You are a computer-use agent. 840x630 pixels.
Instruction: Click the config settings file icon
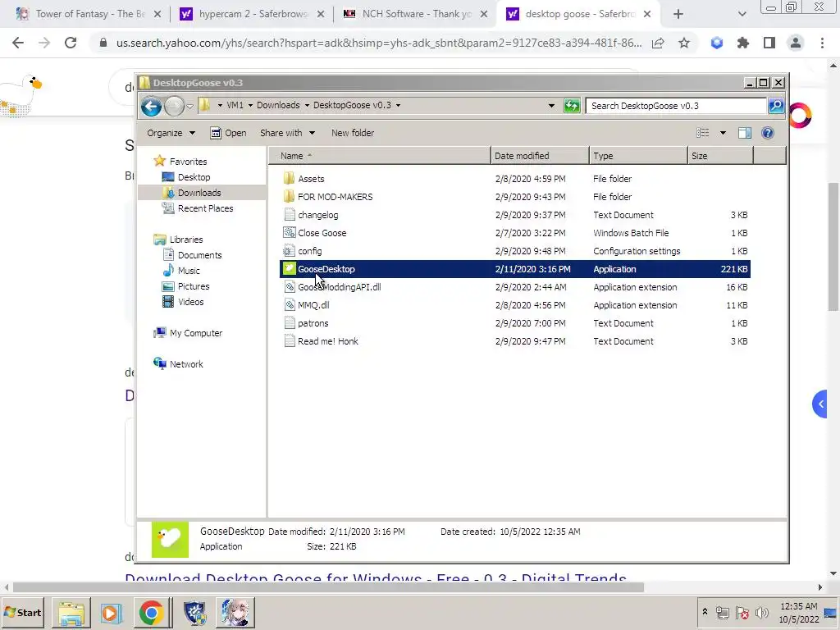(x=290, y=251)
